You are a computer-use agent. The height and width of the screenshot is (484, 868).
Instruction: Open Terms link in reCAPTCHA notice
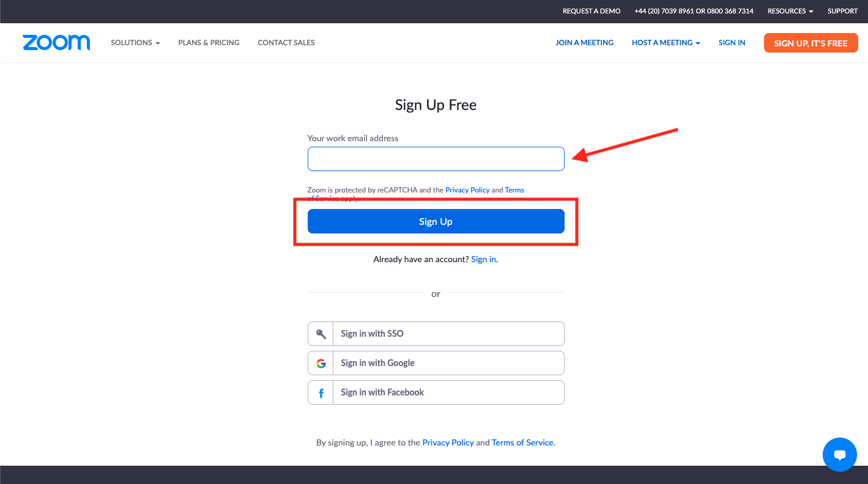pyautogui.click(x=514, y=190)
